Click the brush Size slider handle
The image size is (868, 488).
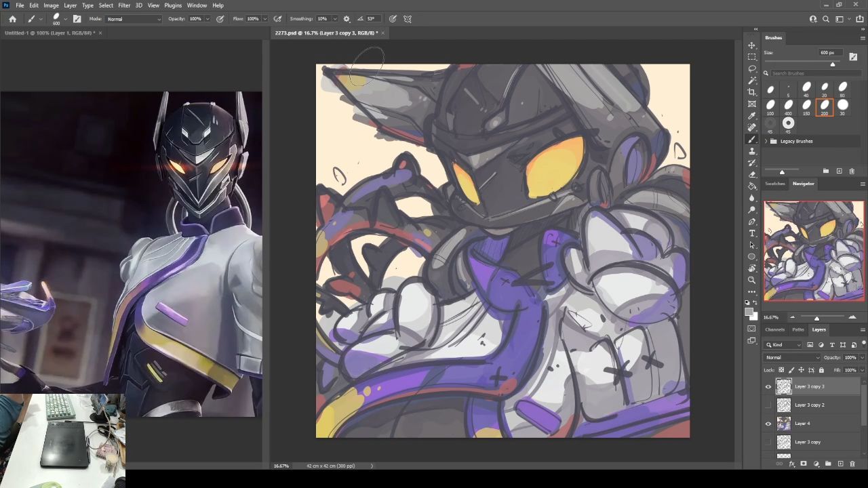point(833,64)
